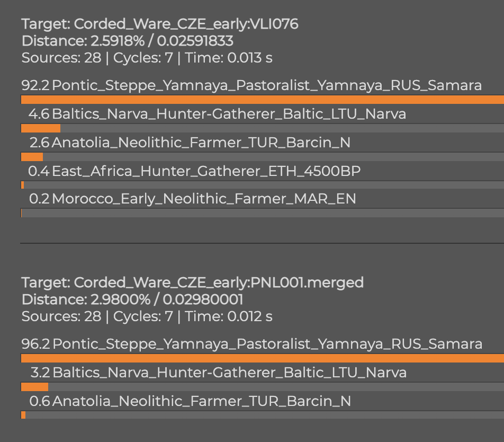The height and width of the screenshot is (442, 504).
Task: Click the bar beneath ETH_4500BP
Action: (262, 185)
